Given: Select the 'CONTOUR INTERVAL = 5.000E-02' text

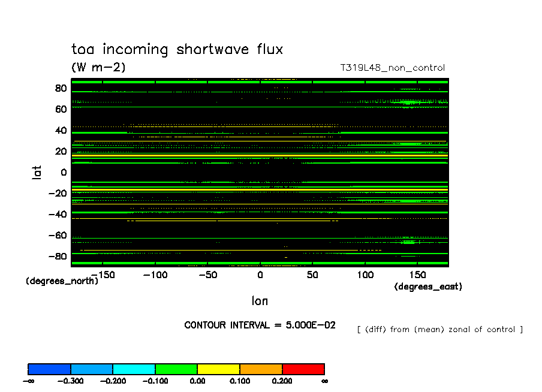Looking at the screenshot, I should (x=260, y=325).
